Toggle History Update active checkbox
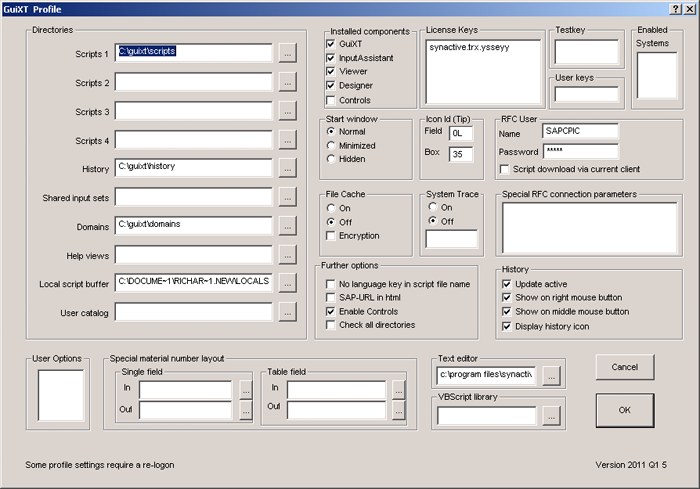 coord(507,284)
